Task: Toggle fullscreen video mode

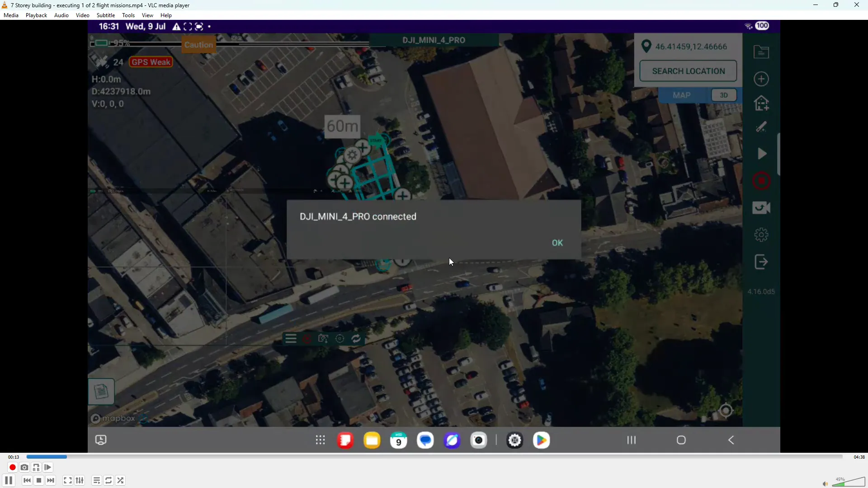Action: tap(68, 480)
